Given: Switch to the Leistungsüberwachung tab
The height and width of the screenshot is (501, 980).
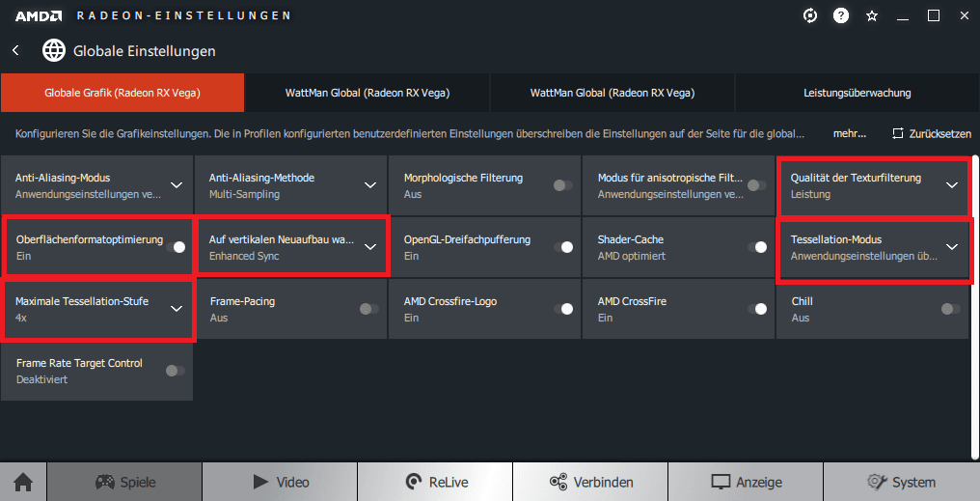Looking at the screenshot, I should pos(857,93).
